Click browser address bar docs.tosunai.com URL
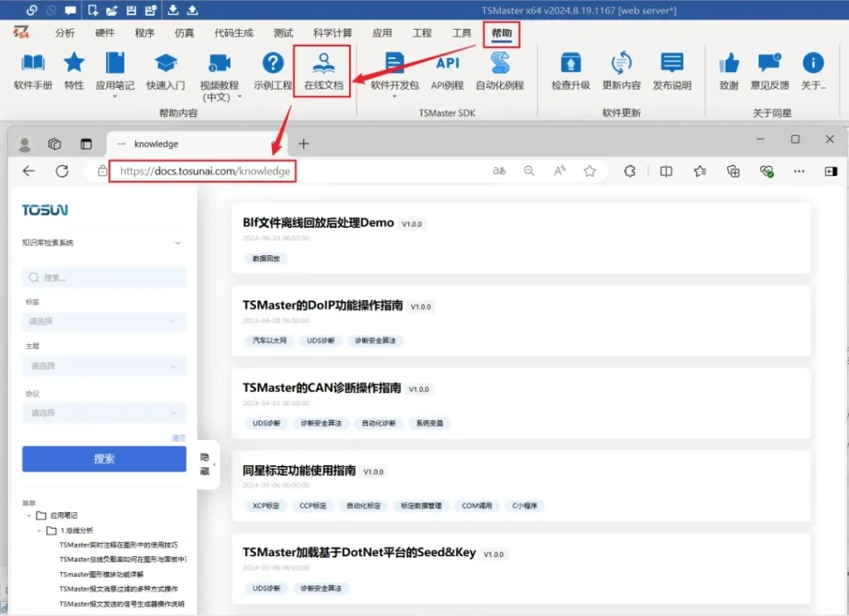The width and height of the screenshot is (849, 616). tap(205, 171)
